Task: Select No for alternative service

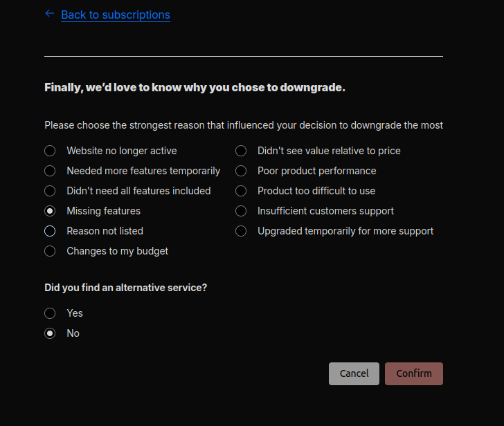Action: pyautogui.click(x=50, y=333)
